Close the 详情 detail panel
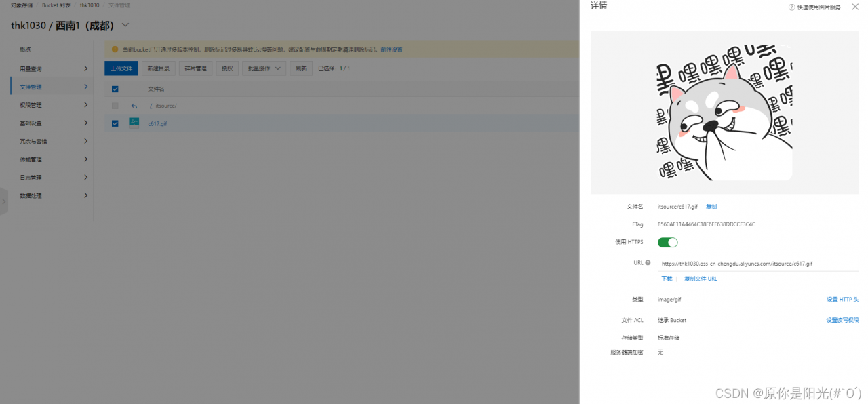This screenshot has height=404, width=868. (855, 7)
